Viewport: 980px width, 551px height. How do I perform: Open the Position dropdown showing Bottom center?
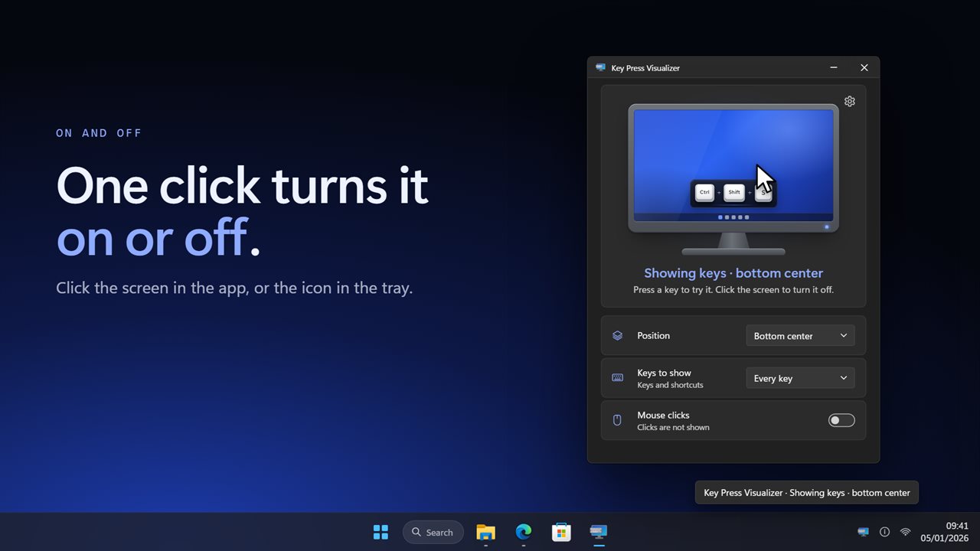[x=800, y=336]
